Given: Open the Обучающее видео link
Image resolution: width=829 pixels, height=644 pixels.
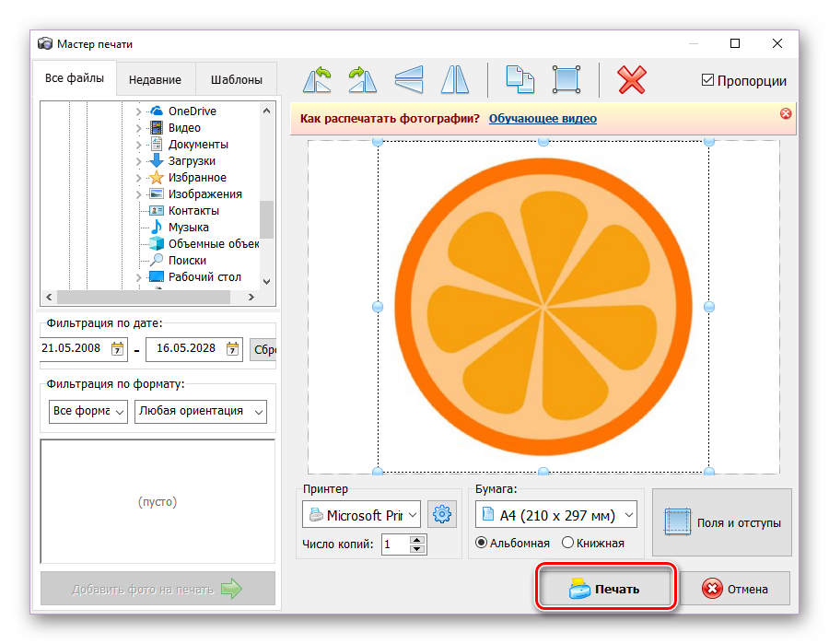Looking at the screenshot, I should coord(543,118).
